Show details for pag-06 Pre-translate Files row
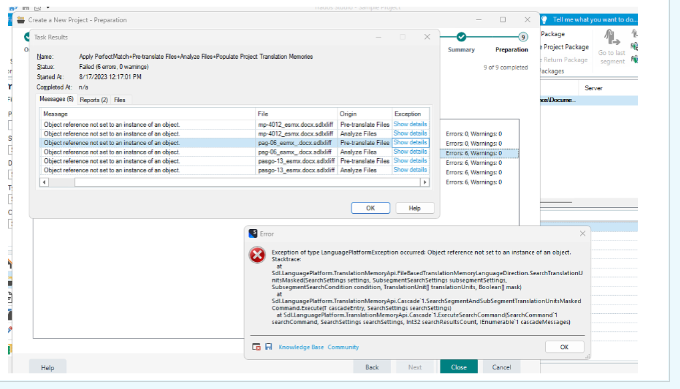 tap(410, 142)
